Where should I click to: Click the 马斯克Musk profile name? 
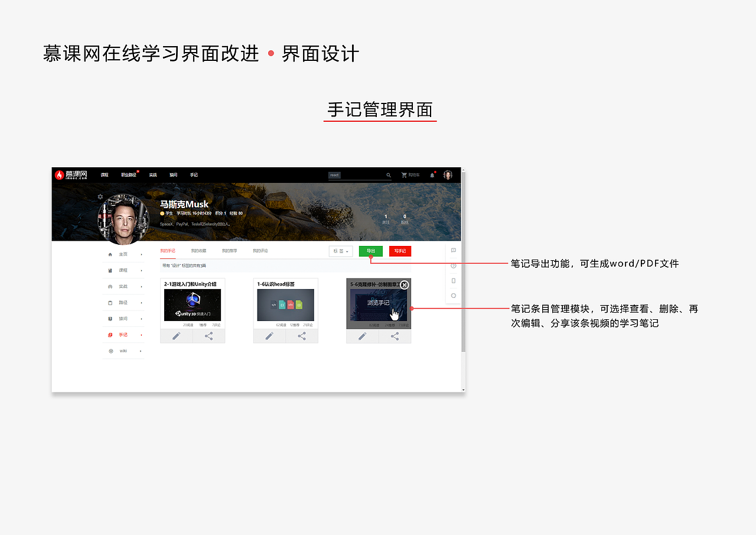184,204
